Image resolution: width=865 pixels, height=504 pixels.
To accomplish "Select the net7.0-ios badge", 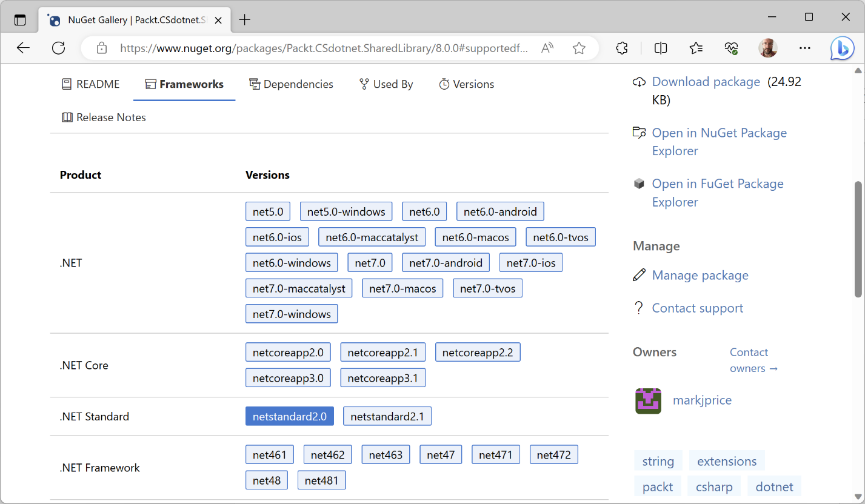I will (531, 263).
